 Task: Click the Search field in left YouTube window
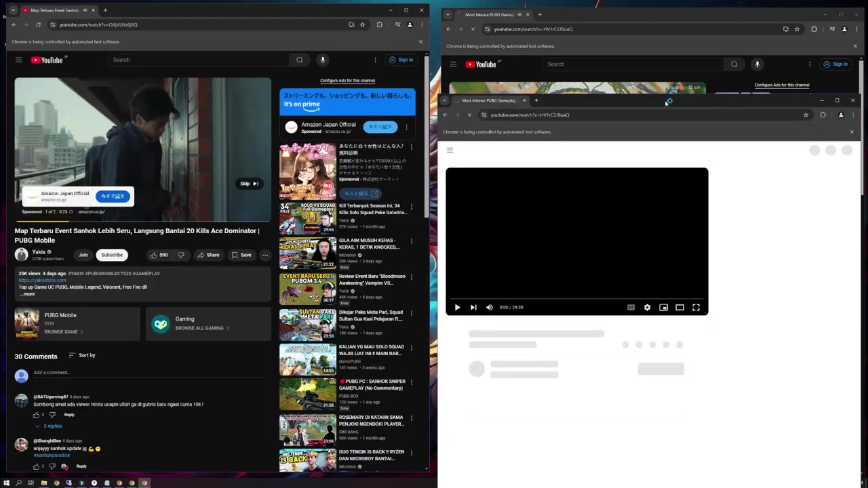pos(200,60)
